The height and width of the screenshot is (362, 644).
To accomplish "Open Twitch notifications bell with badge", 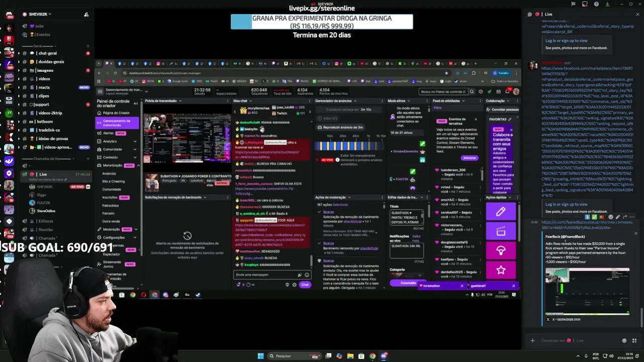I will coord(507,91).
